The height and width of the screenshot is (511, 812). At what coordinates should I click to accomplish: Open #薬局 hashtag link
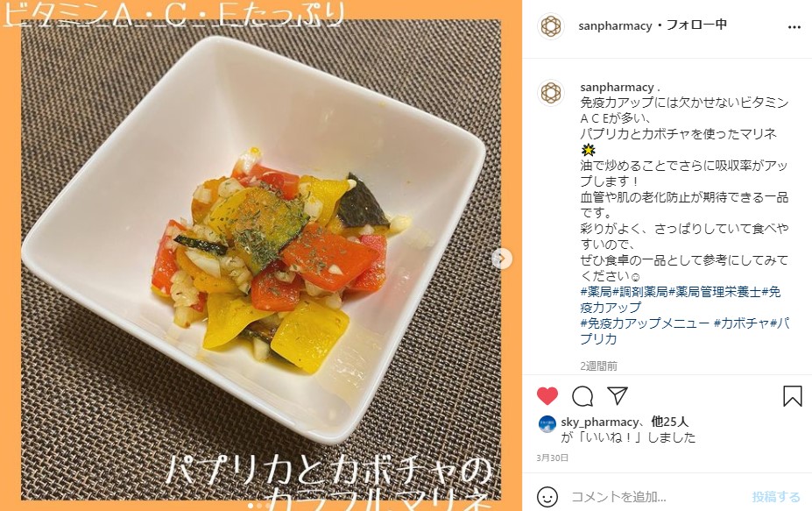click(596, 292)
